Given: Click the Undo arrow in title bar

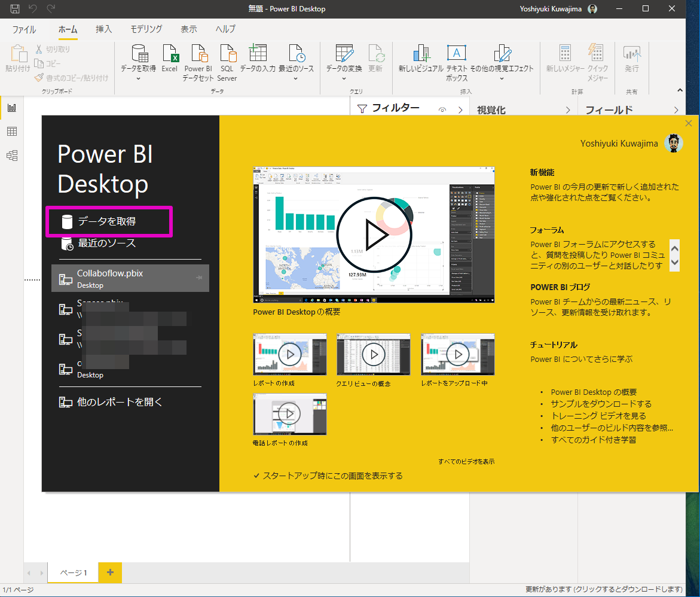Looking at the screenshot, I should click(33, 8).
